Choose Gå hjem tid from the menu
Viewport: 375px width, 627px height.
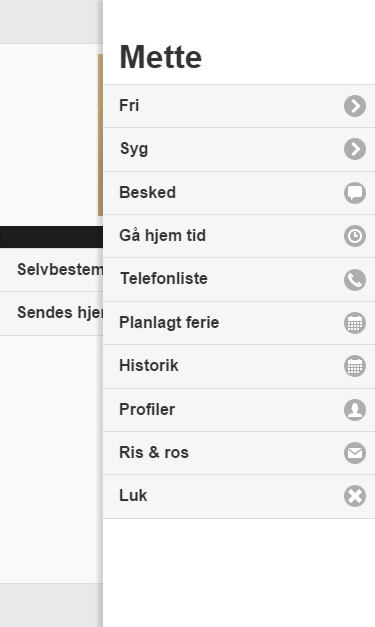point(239,236)
